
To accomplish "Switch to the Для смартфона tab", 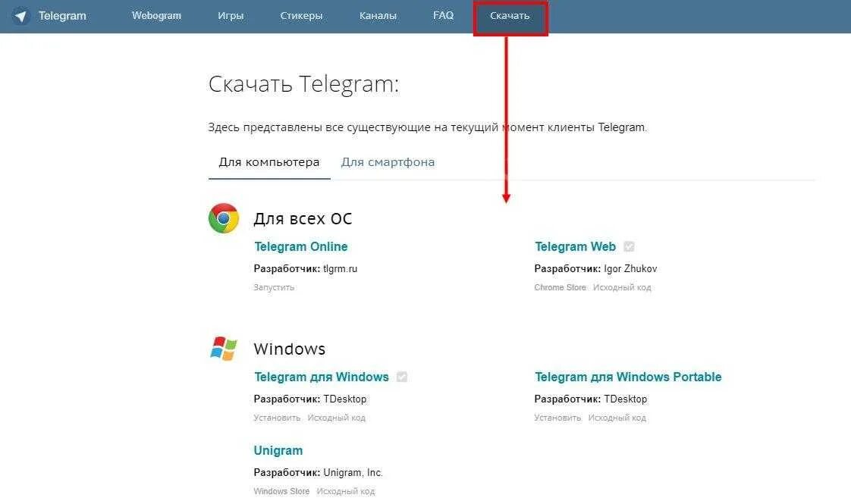I will click(x=388, y=162).
